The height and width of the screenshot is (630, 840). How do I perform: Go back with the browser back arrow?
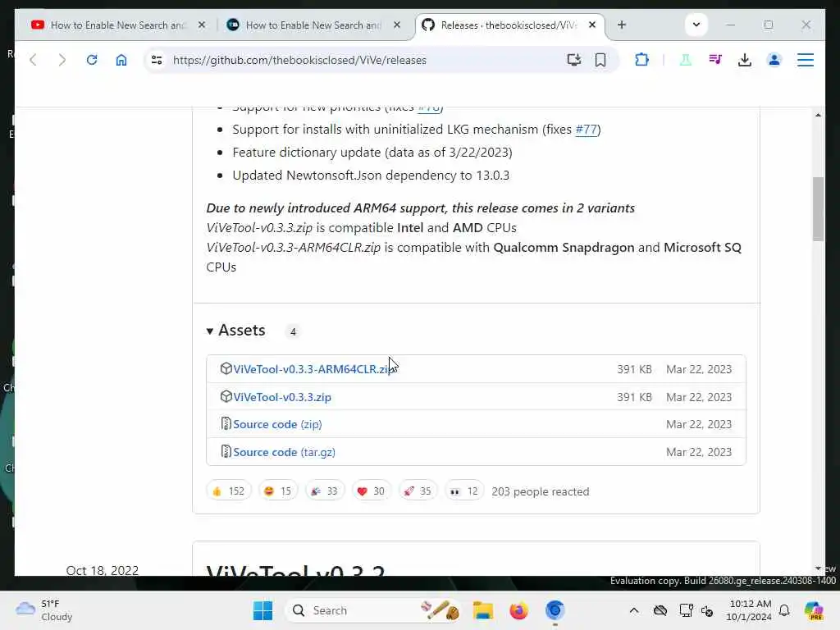click(33, 60)
